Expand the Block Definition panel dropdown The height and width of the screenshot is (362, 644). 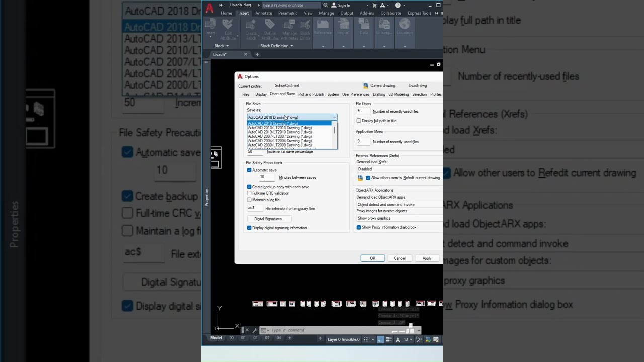[277, 46]
